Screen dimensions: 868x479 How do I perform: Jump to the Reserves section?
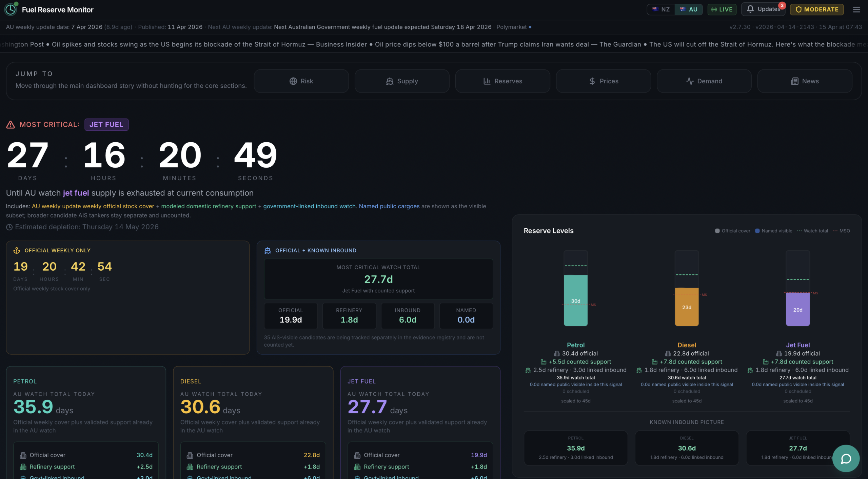[502, 81]
